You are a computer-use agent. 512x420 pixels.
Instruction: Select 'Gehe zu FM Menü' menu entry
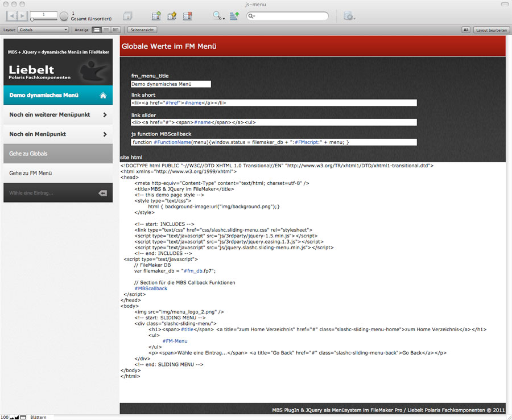(x=31, y=173)
